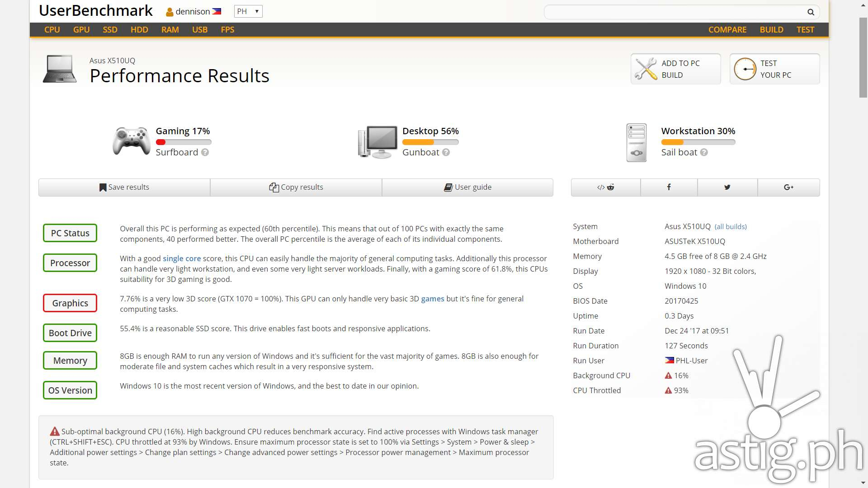
Task: Click the BUILD navigation icon
Action: (x=771, y=29)
